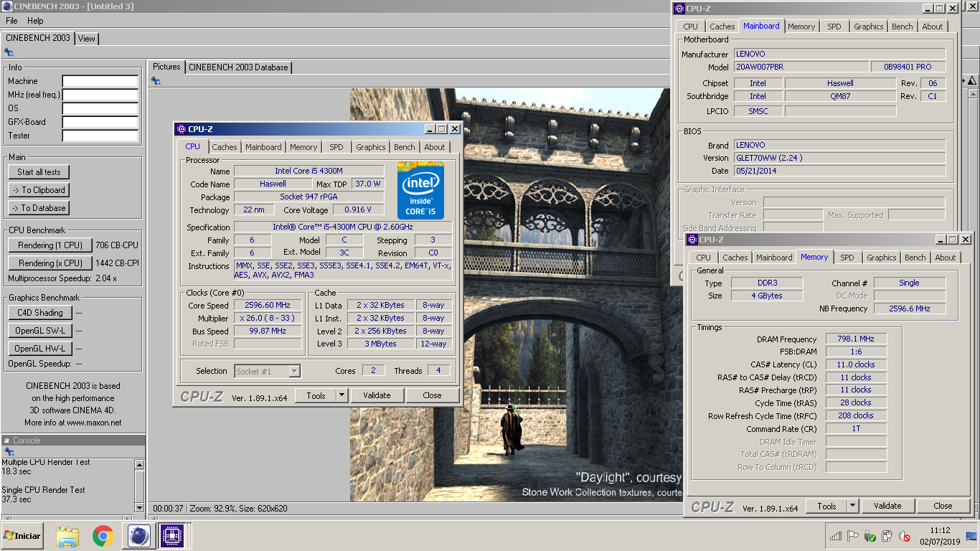Click Validate in front CPU-Z window
The image size is (980, 551).
click(x=377, y=395)
